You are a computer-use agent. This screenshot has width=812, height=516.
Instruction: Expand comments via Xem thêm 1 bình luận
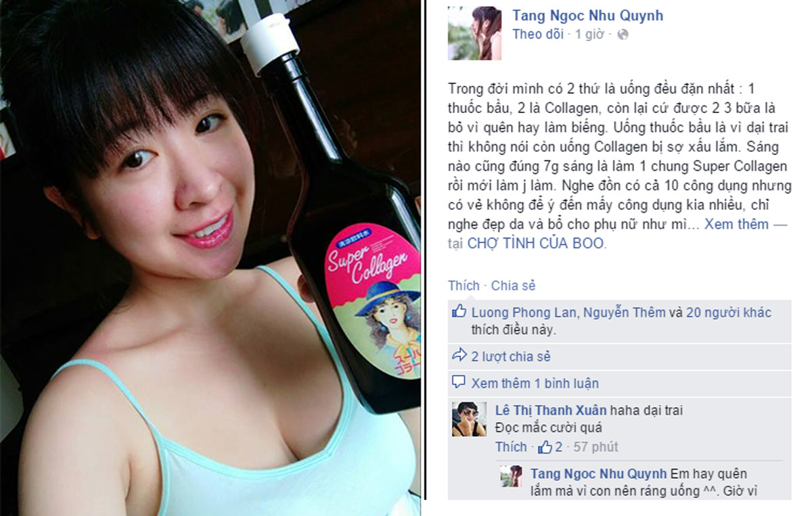535,383
